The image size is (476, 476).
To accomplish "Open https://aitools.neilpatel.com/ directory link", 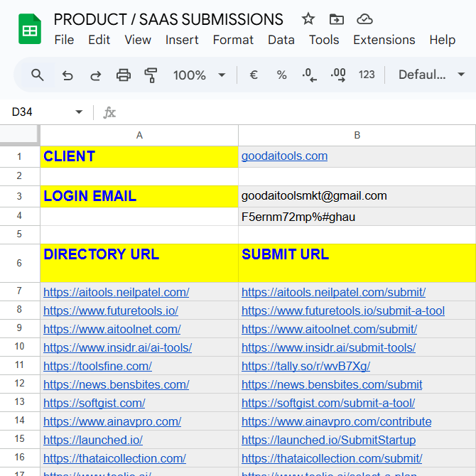I will 117,292.
